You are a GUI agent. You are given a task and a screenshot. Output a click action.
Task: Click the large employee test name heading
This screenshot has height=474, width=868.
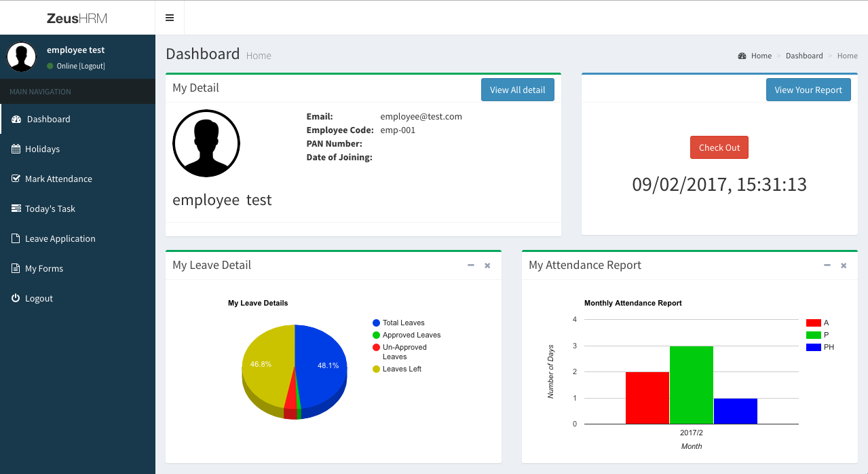[222, 200]
